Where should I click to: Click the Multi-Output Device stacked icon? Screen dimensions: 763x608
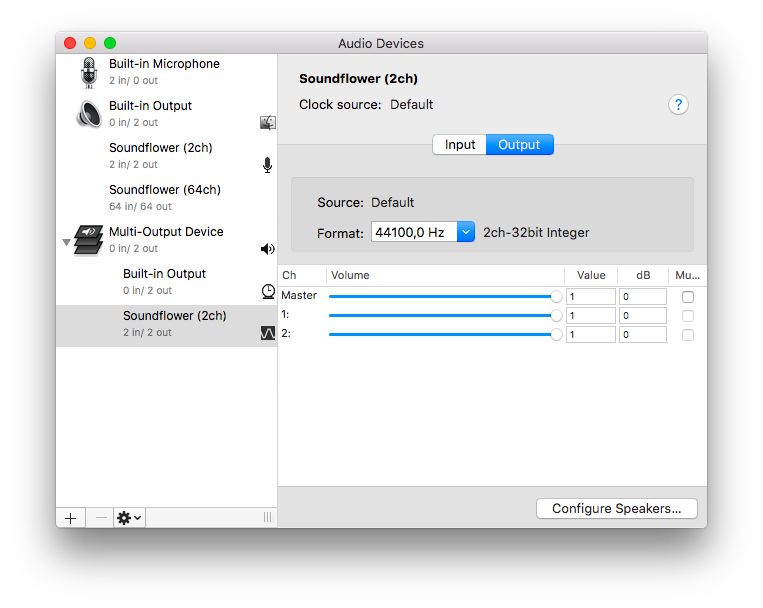[89, 239]
